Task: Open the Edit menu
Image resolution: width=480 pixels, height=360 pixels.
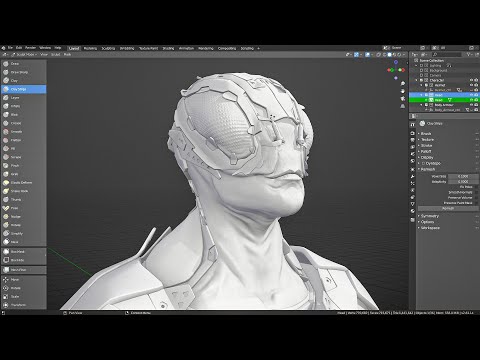Action: click(x=19, y=48)
